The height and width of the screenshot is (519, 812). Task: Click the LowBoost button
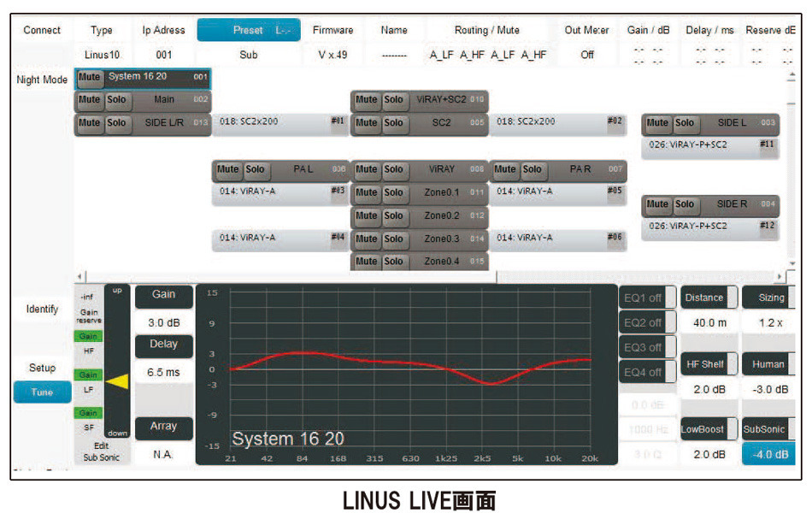[x=709, y=429]
